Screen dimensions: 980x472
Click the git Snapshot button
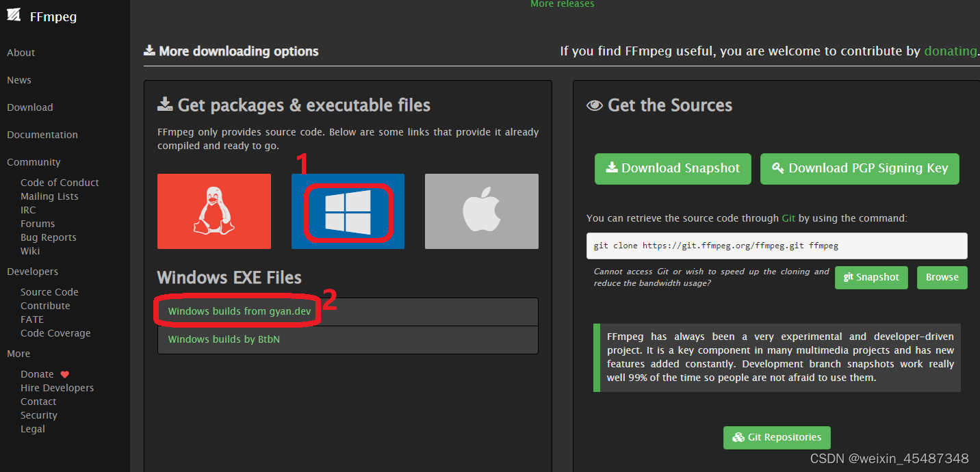(871, 278)
